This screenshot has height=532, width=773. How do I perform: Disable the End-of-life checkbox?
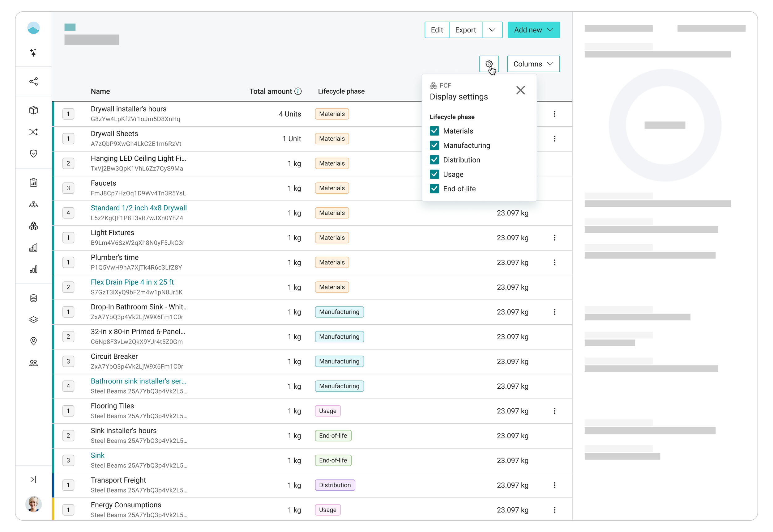pyautogui.click(x=434, y=189)
